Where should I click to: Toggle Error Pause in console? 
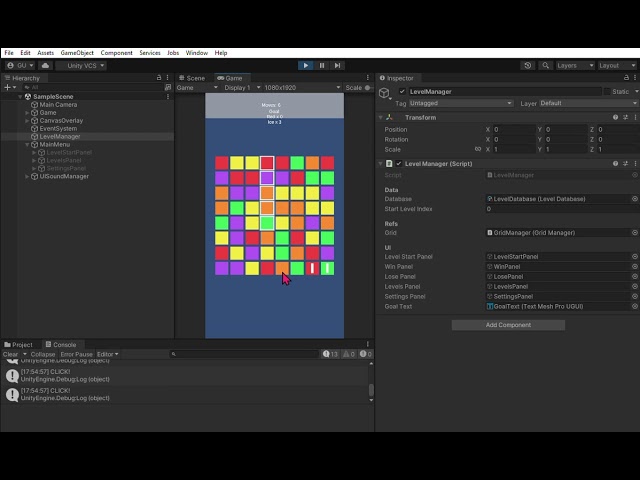[76, 354]
